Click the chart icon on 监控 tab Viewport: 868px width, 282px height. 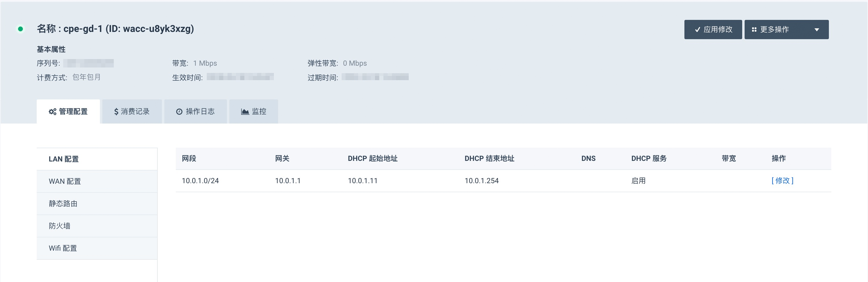tap(245, 112)
